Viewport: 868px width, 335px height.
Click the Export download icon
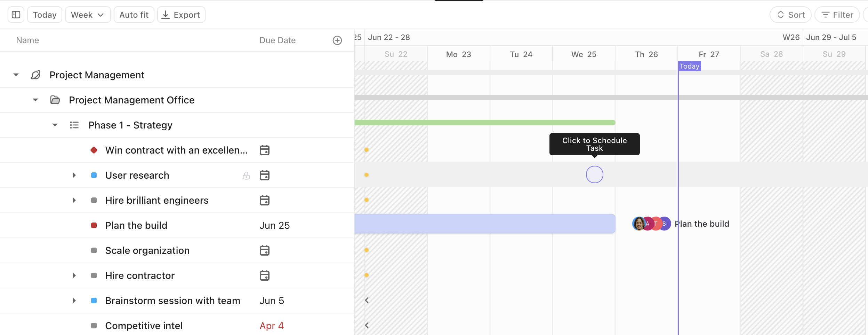pyautogui.click(x=166, y=15)
